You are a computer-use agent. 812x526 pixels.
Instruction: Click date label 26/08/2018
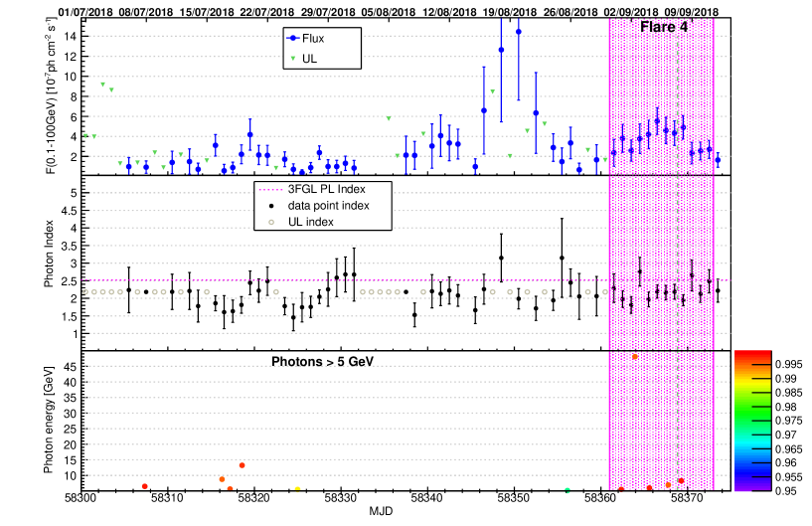pos(570,12)
